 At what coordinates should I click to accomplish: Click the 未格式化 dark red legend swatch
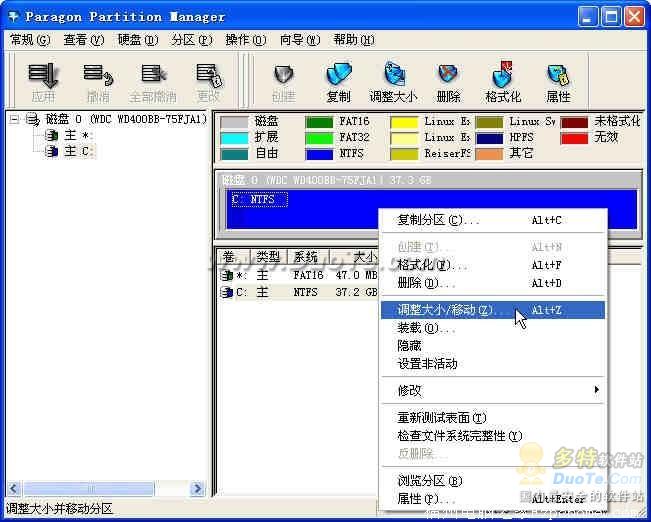point(574,122)
